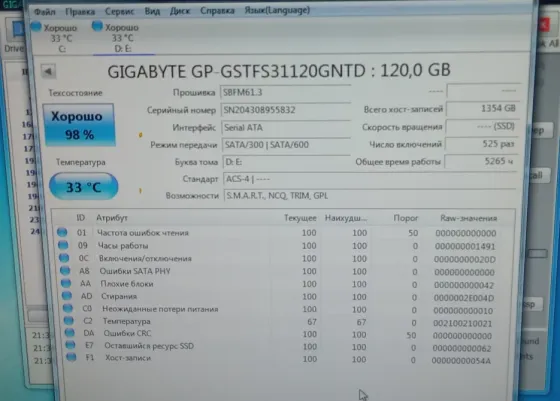This screenshot has height=401, width=560.
Task: Select the Неожиданные потери питания attribute name
Action: [160, 309]
